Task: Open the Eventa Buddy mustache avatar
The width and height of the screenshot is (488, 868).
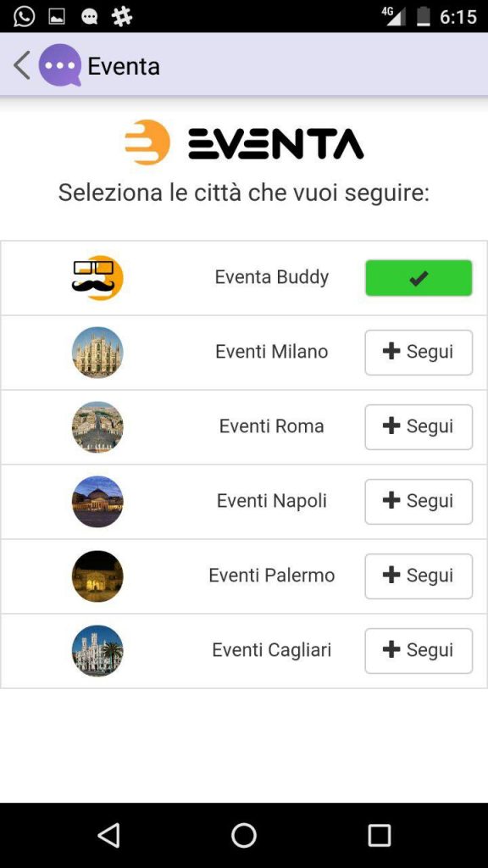Action: point(97,277)
